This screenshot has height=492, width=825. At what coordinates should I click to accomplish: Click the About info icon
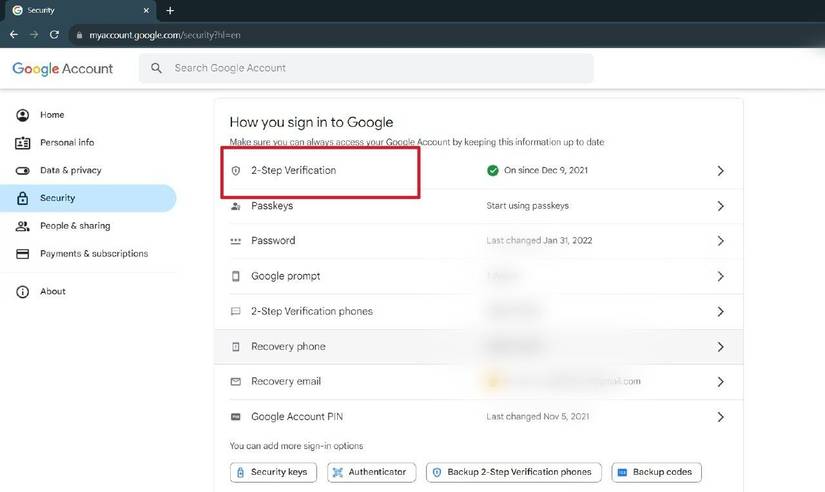coord(23,292)
